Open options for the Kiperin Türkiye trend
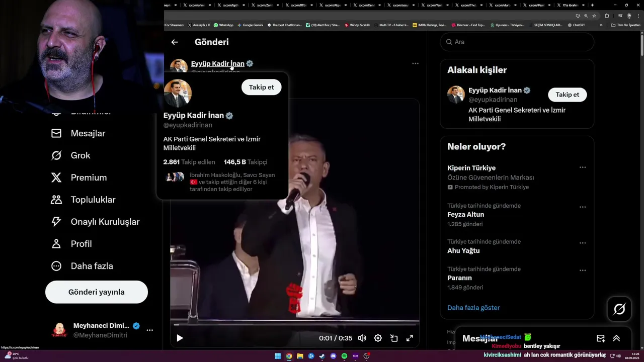 583,167
